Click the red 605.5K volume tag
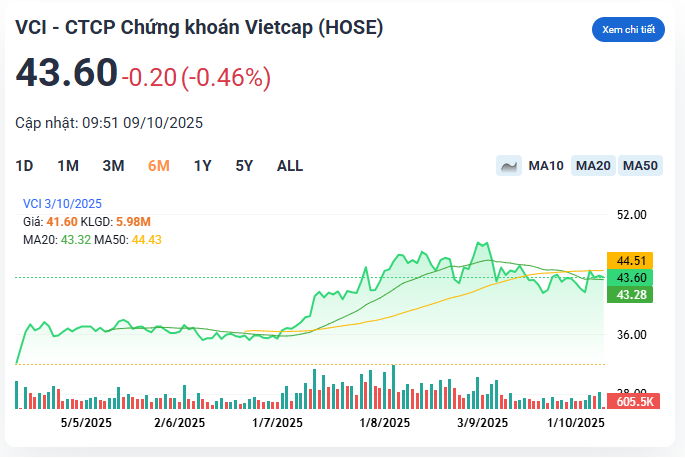685x458 pixels. (630, 401)
